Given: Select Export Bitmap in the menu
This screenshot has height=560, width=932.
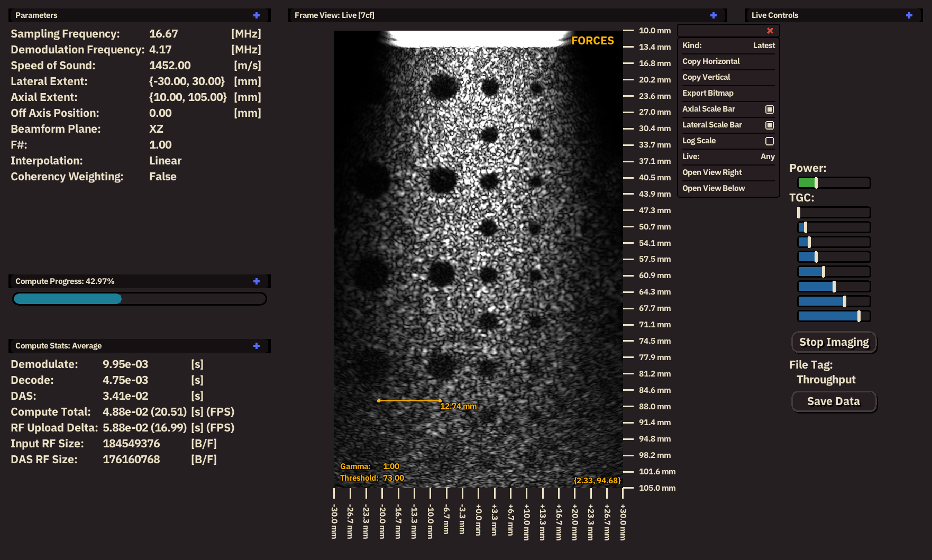Looking at the screenshot, I should (x=708, y=93).
